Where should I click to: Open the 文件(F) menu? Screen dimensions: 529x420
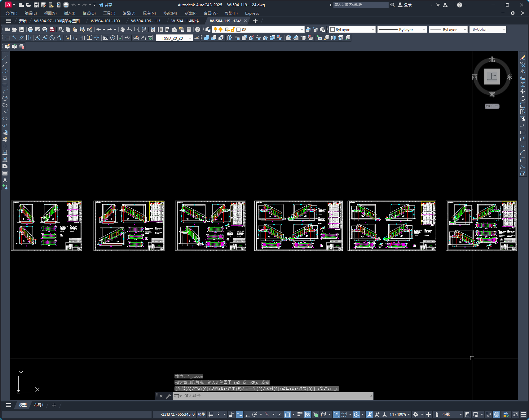(x=11, y=13)
